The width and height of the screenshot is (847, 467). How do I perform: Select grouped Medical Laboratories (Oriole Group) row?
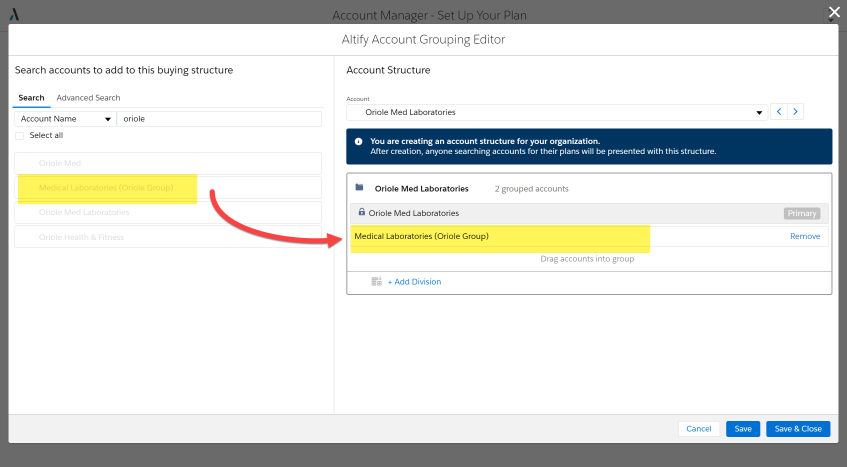(x=589, y=236)
